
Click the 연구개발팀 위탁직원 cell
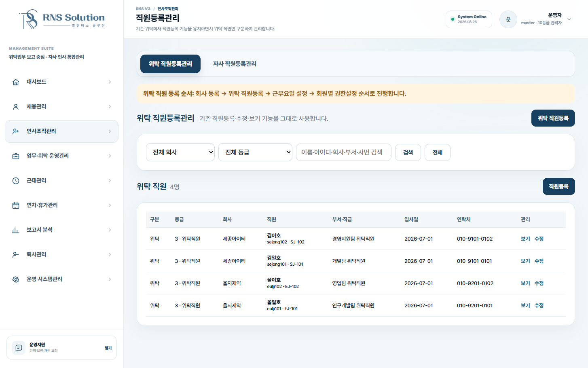(x=353, y=306)
